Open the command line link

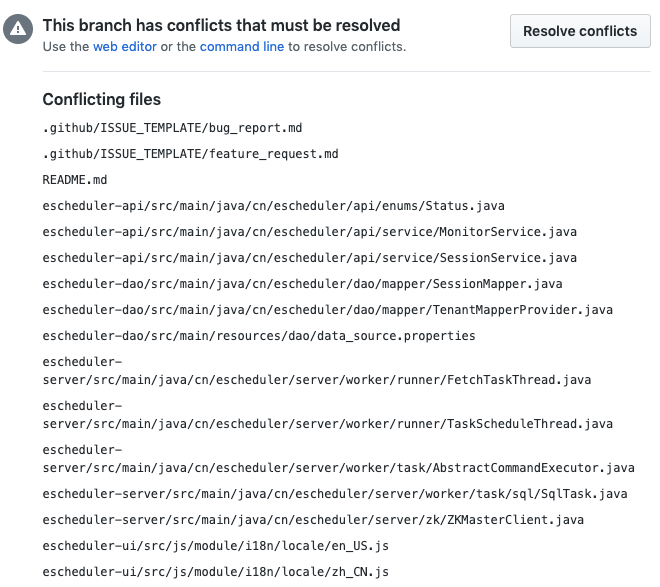click(x=242, y=47)
